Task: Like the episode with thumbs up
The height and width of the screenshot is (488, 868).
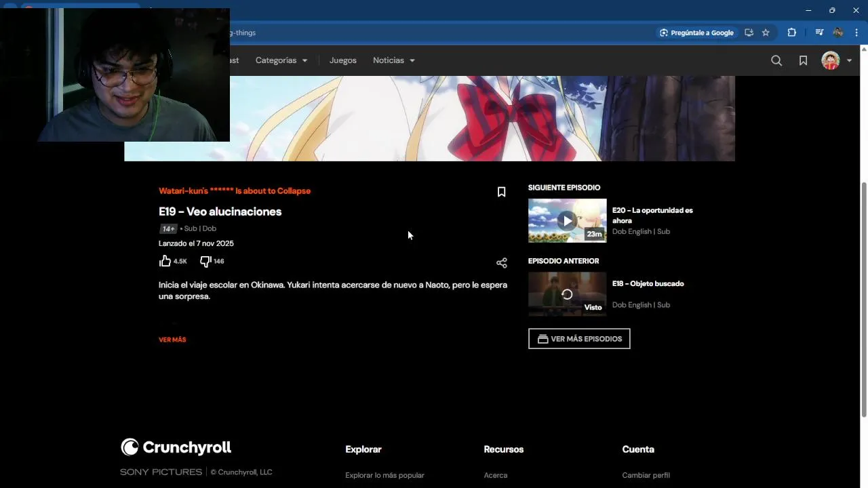Action: pyautogui.click(x=165, y=261)
